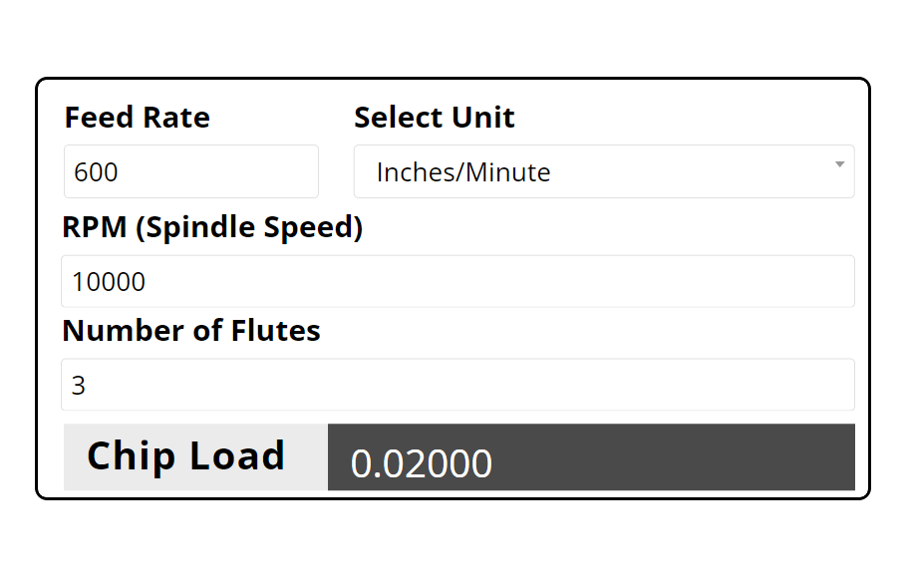Click empty right side of Flutes field
Image resolution: width=911 pixels, height=588 pixels.
698,385
